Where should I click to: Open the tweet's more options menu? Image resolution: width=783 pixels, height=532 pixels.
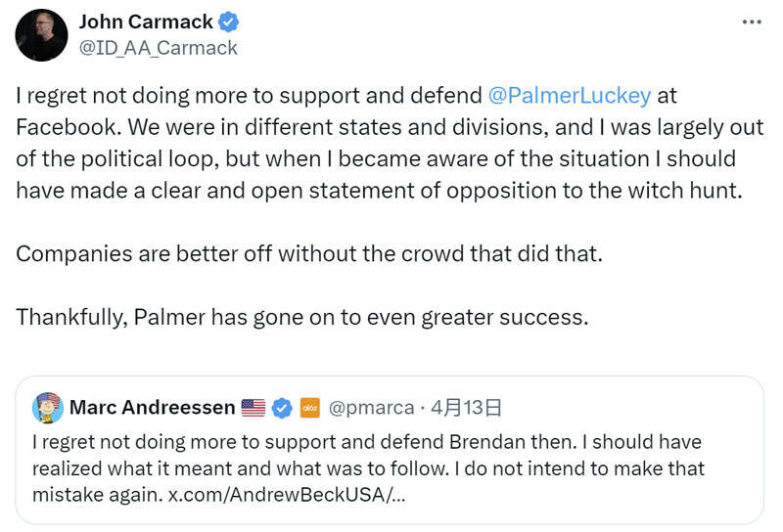(x=750, y=21)
